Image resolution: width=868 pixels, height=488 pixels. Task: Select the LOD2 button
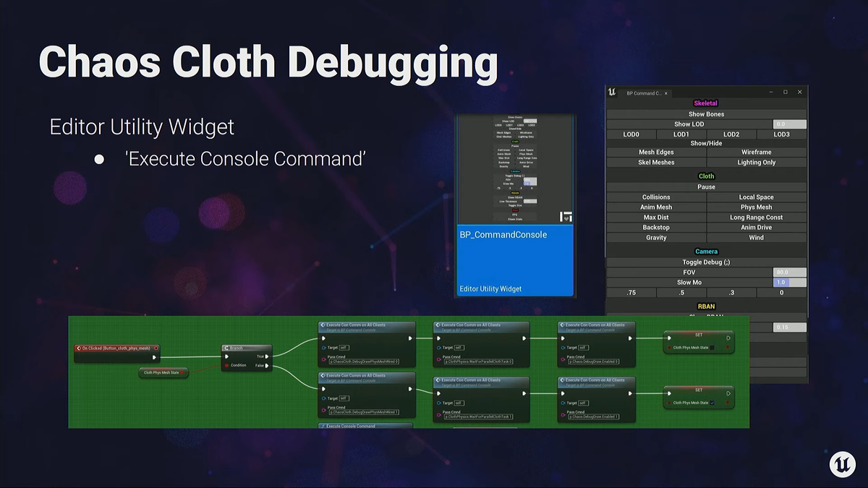tap(731, 134)
